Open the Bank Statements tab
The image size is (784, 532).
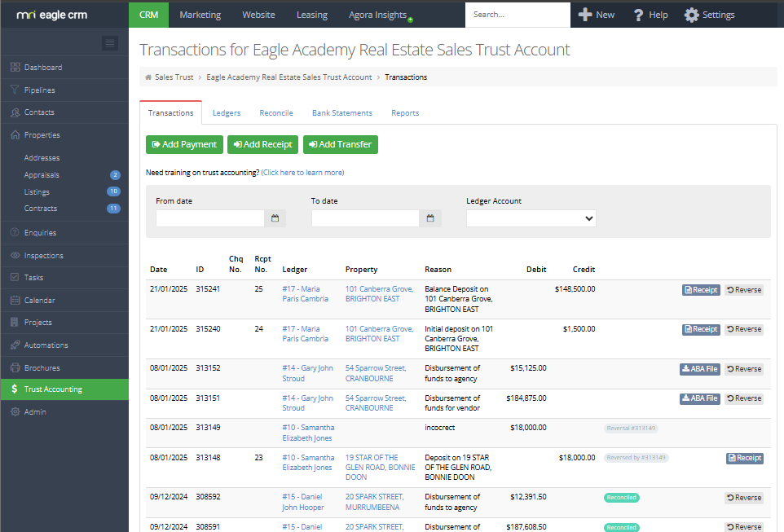(342, 113)
